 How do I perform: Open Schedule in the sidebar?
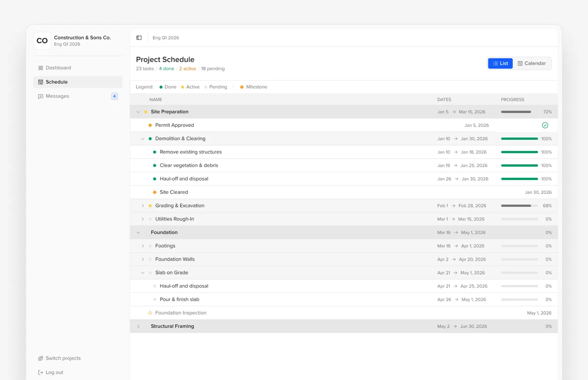tap(78, 82)
